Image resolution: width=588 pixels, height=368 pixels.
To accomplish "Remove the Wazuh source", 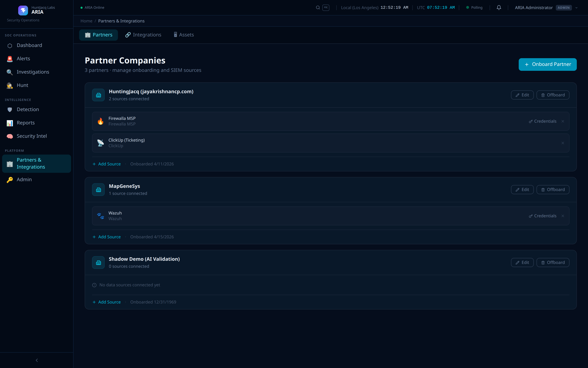I will pos(563,216).
